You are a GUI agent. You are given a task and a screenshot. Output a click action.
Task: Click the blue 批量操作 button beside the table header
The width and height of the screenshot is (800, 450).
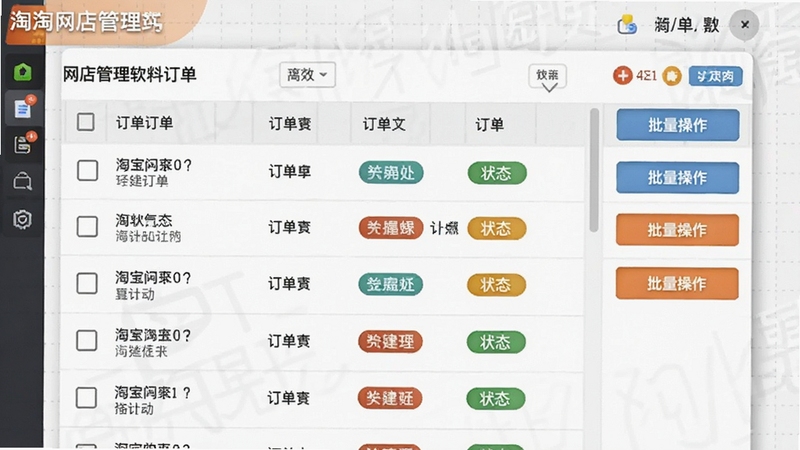(678, 125)
